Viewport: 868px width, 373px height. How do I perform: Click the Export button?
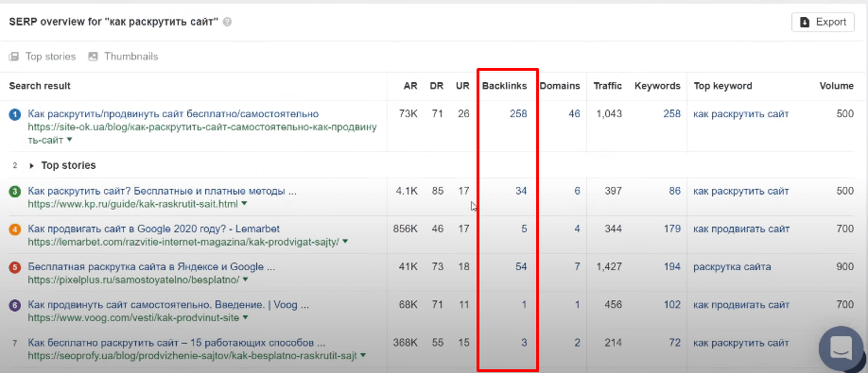point(823,22)
